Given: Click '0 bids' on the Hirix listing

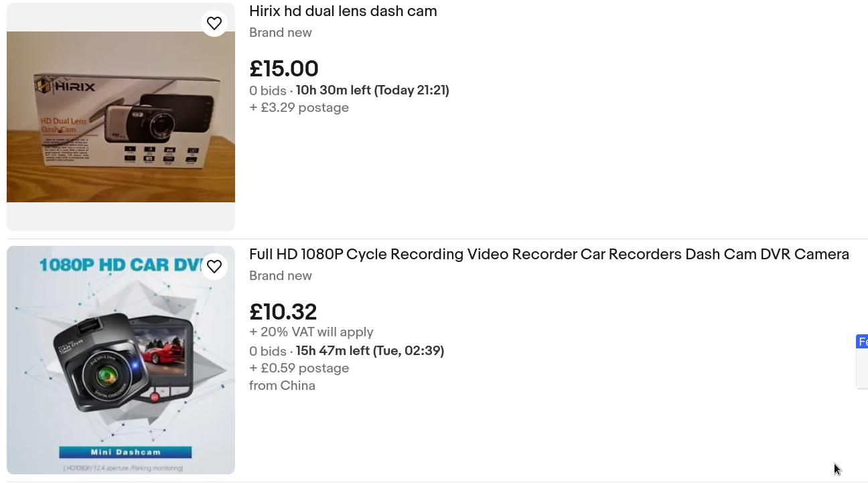Looking at the screenshot, I should pyautogui.click(x=267, y=91).
